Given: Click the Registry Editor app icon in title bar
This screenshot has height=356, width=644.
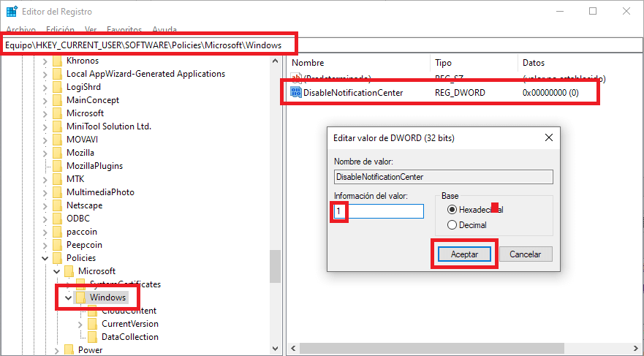Looking at the screenshot, I should point(12,11).
